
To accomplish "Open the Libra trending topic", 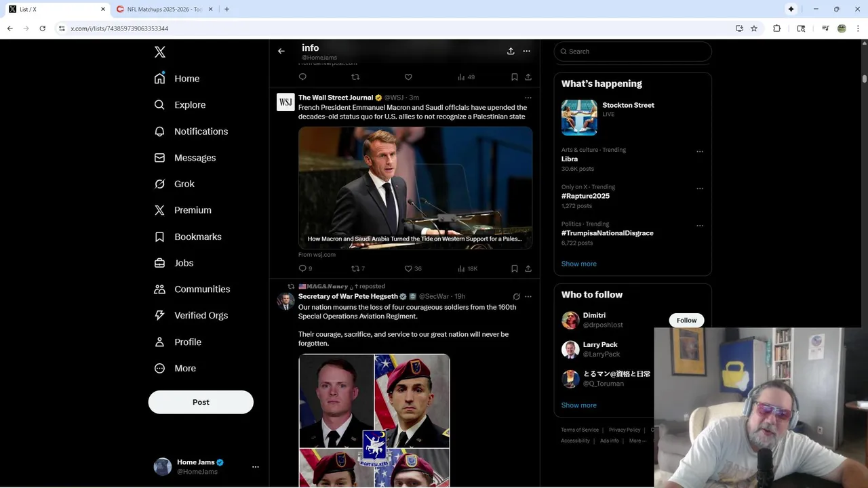I will tap(570, 159).
